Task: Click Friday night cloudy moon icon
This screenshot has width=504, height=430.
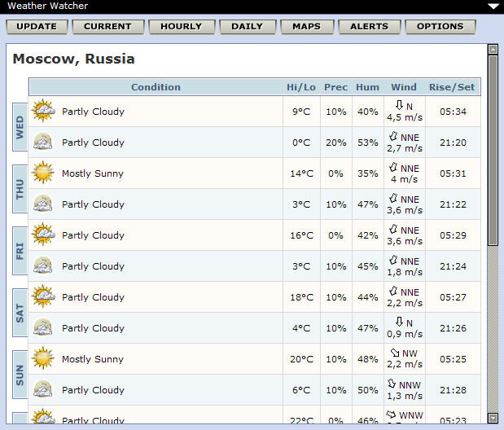Action: pyautogui.click(x=42, y=265)
